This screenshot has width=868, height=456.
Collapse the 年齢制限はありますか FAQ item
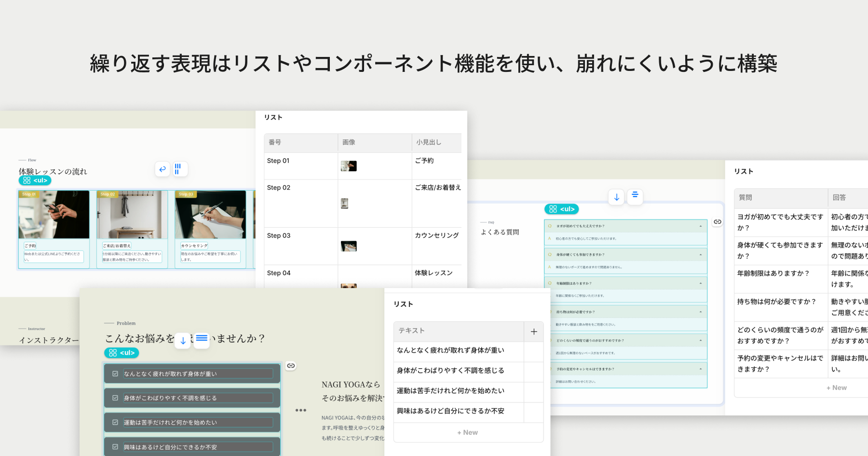tap(700, 283)
